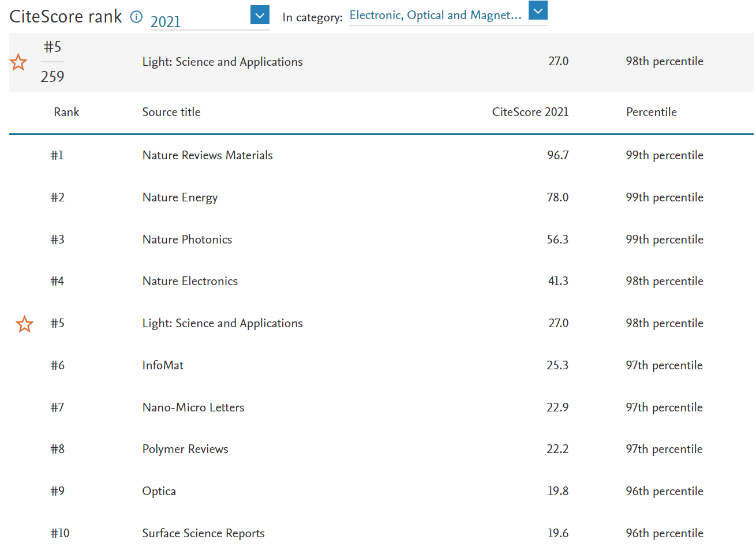
Task: Click Surface Science Reports title
Action: pyautogui.click(x=203, y=533)
